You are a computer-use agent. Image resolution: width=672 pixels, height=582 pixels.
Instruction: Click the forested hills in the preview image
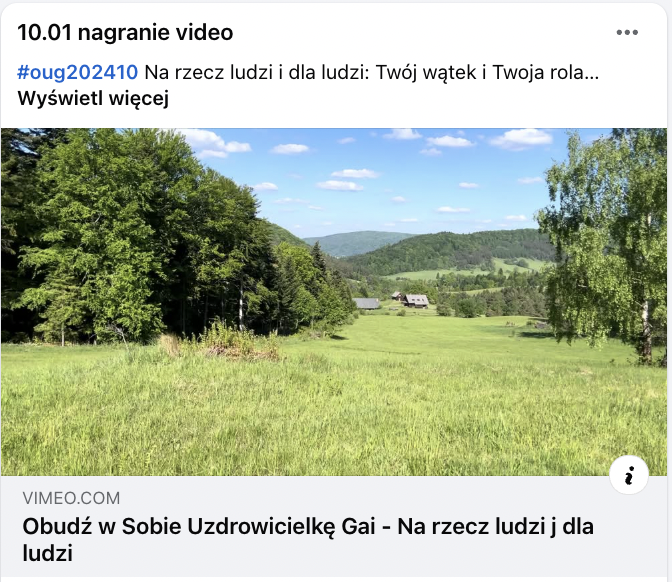point(446,251)
